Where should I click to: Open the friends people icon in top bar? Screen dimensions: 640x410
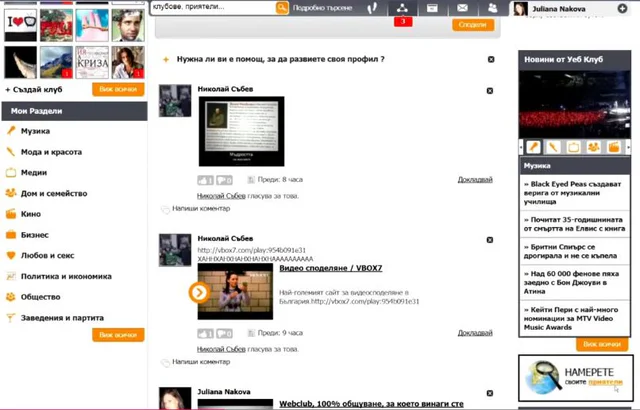coord(493,8)
